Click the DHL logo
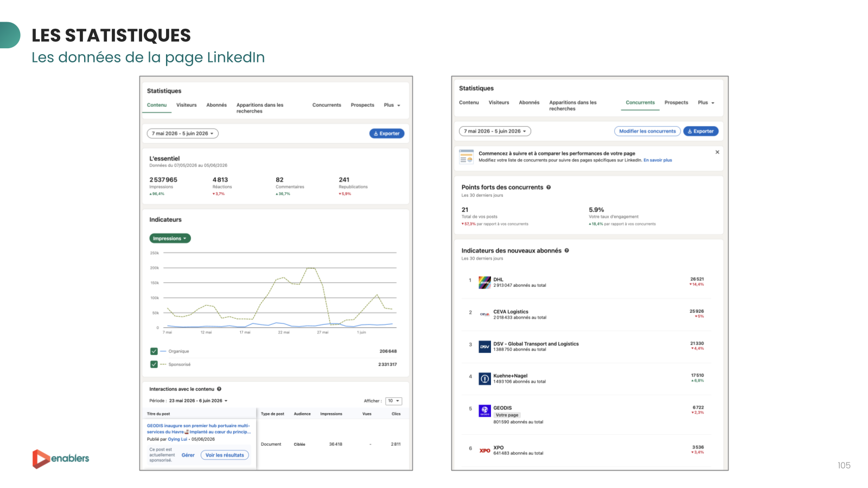This screenshot has height=488, width=868. coord(484,282)
